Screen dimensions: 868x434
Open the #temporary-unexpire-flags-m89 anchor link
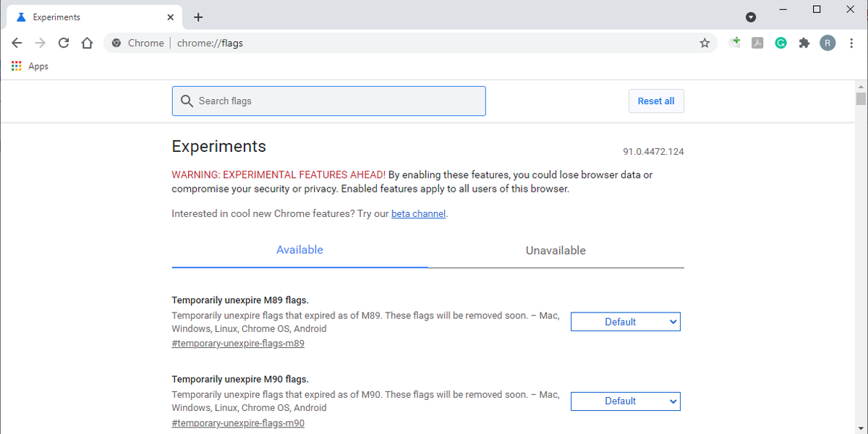(238, 344)
